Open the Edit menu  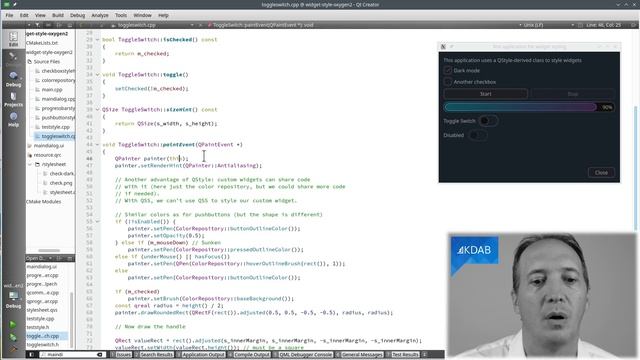(x=24, y=15)
